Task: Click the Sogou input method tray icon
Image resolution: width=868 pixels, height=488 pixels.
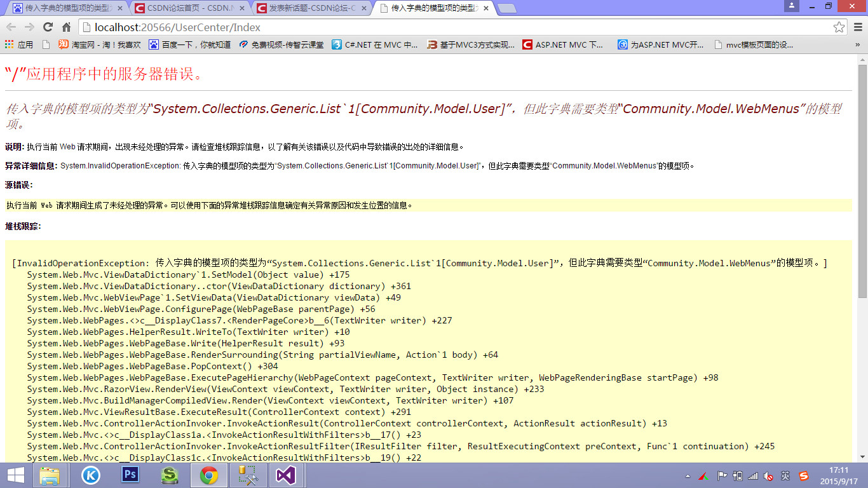Action: pyautogui.click(x=804, y=475)
